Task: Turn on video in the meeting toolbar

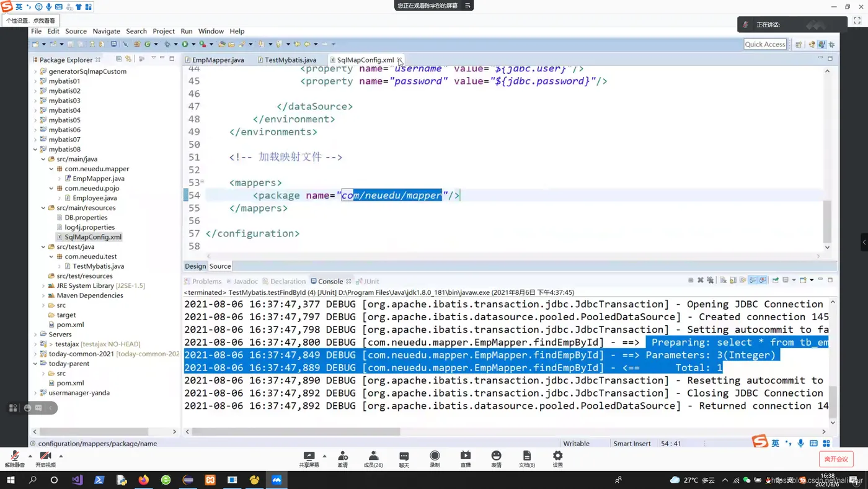Action: pyautogui.click(x=45, y=459)
